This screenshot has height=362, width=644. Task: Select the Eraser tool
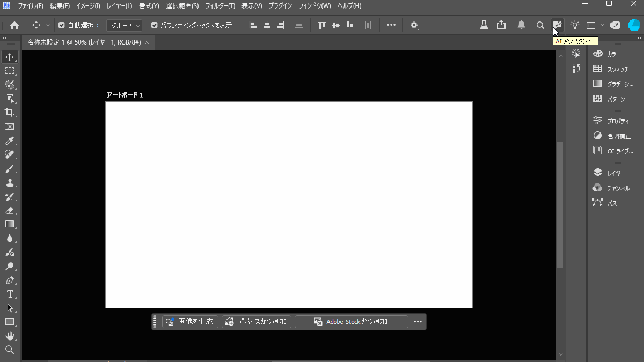coord(10,210)
